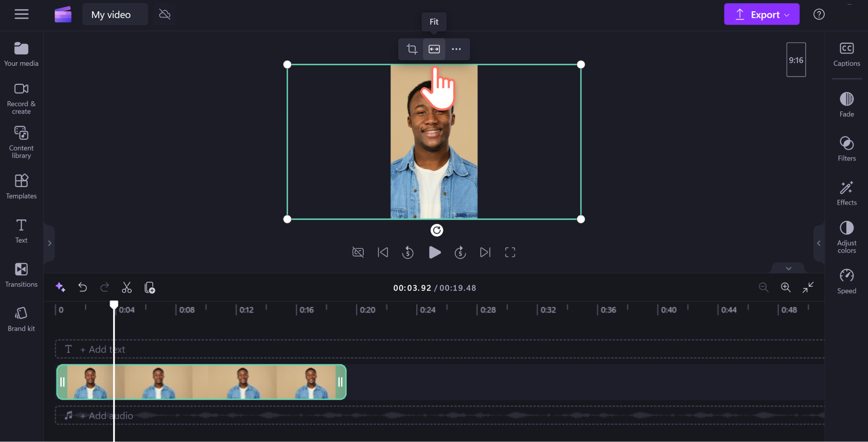Expand the left sidebar panel arrow
868x442 pixels.
click(x=49, y=243)
